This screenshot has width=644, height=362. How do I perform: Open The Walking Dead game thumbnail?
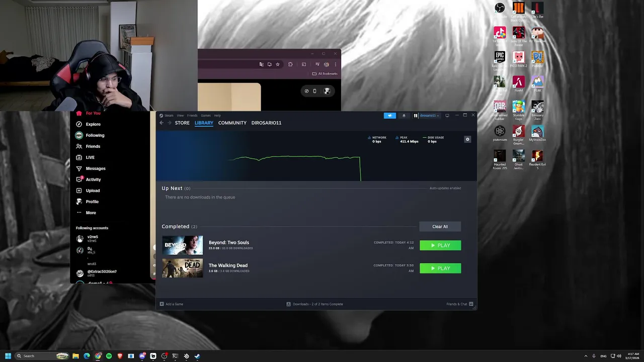[182, 268]
